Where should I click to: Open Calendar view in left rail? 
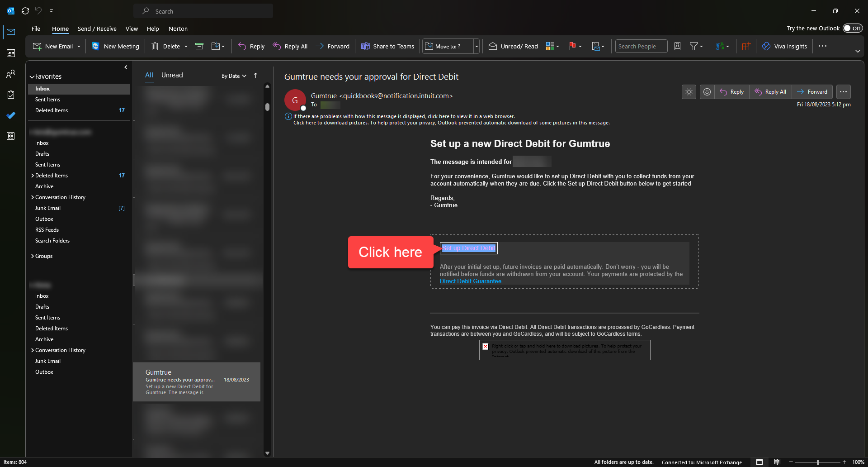11,53
